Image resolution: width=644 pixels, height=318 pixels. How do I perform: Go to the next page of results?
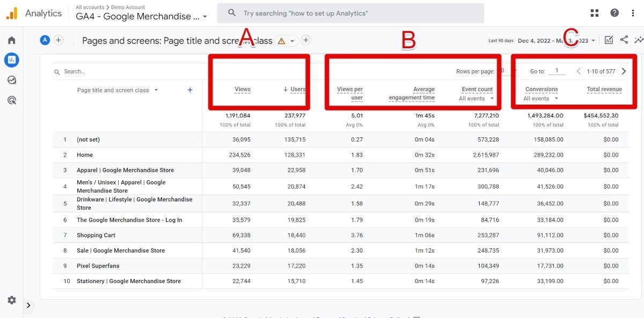624,71
